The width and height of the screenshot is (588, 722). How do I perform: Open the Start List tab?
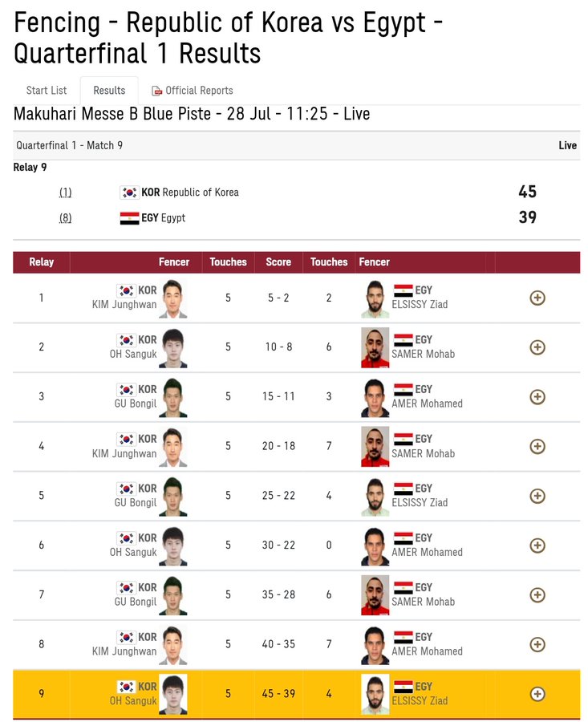click(x=47, y=91)
